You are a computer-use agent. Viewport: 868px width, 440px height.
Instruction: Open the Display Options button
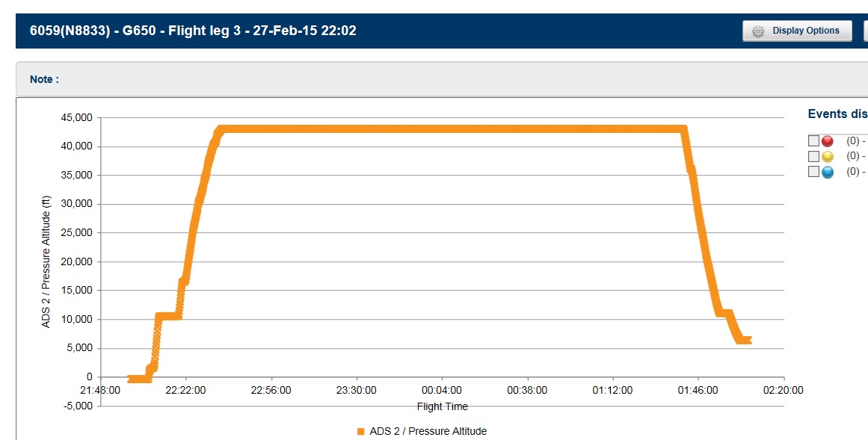797,31
